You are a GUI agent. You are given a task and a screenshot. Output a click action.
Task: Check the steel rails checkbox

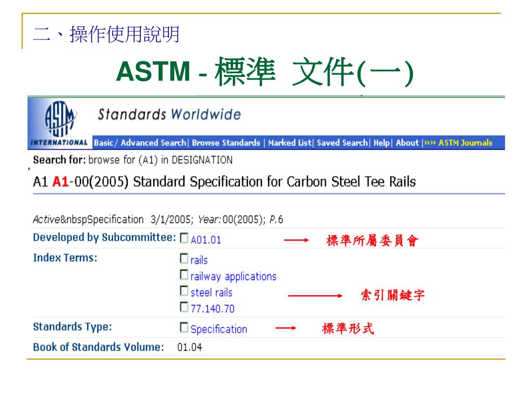pos(184,291)
